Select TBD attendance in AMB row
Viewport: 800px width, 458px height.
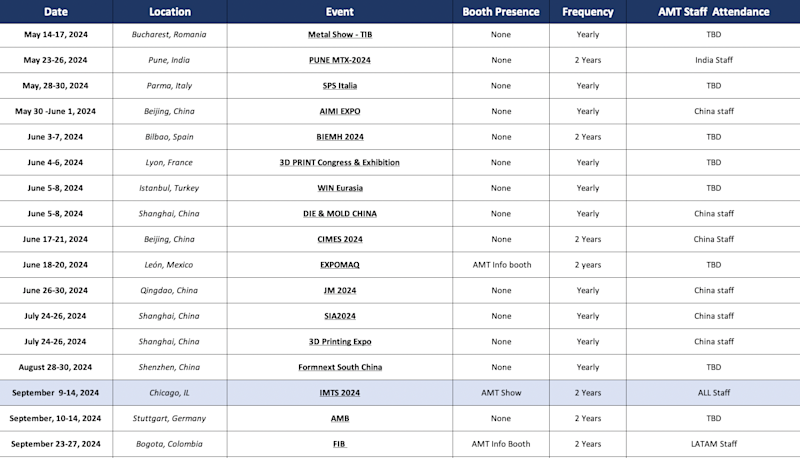[x=713, y=418]
